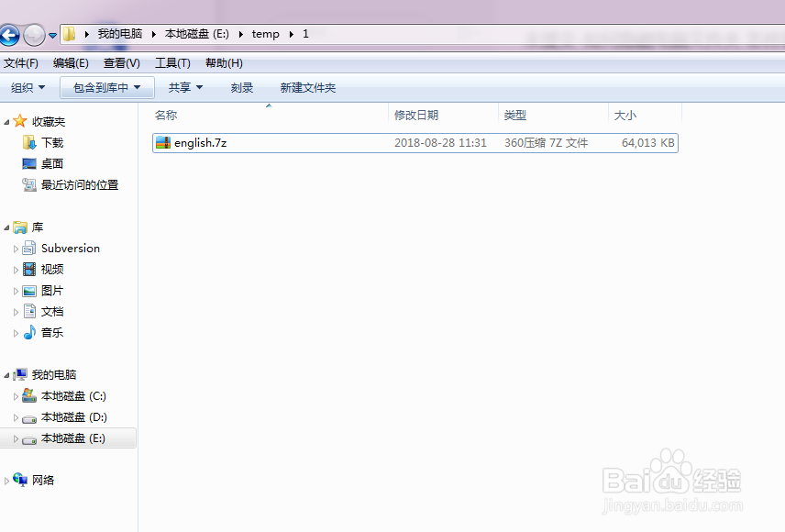Click the 刻录 toolbar button

point(242,88)
